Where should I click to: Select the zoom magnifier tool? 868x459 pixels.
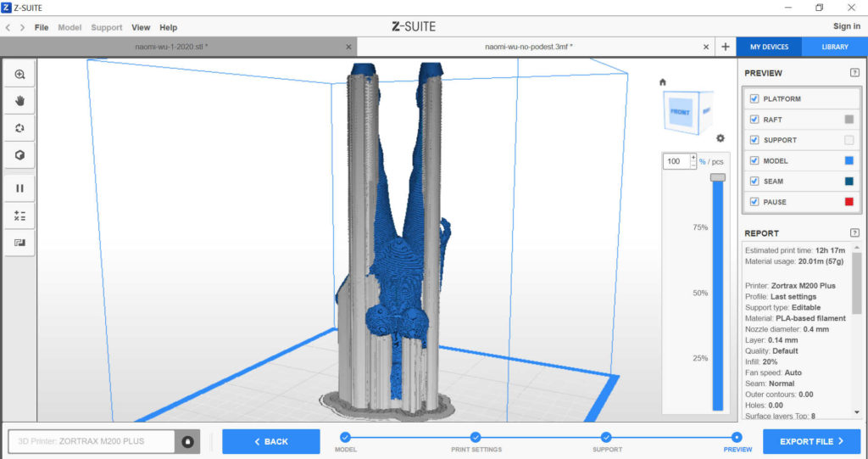point(20,75)
